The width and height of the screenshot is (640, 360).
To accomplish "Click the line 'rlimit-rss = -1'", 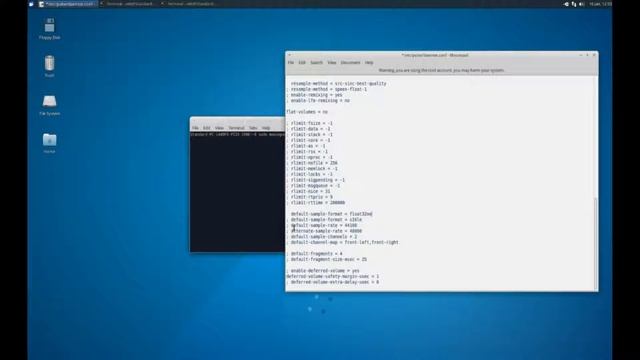I will 307,152.
